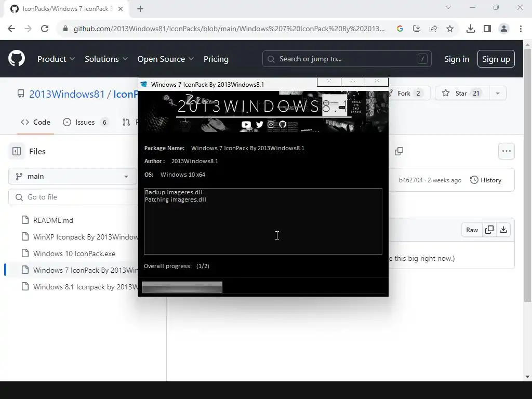This screenshot has height=399, width=532.
Task: Click the Sign in link
Action: [456, 59]
